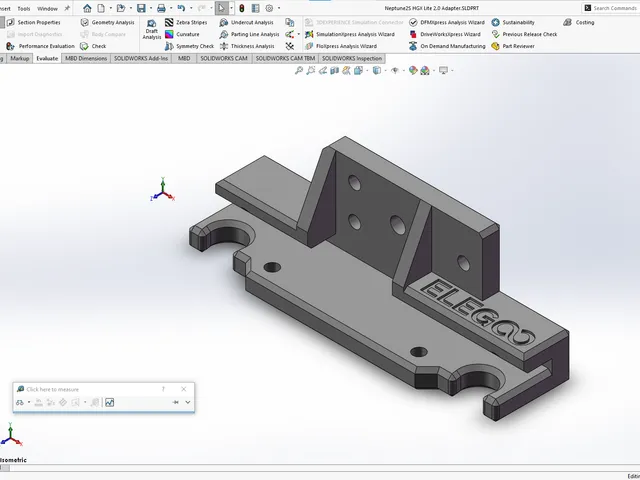Expand dropdown arrow next to Undo icon
Screen dimensions: 640x480
191,8
